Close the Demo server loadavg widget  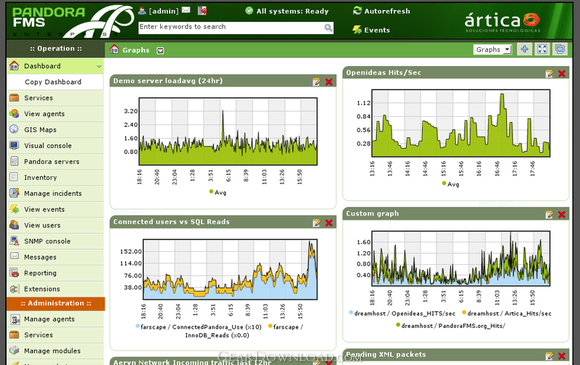pyautogui.click(x=329, y=82)
